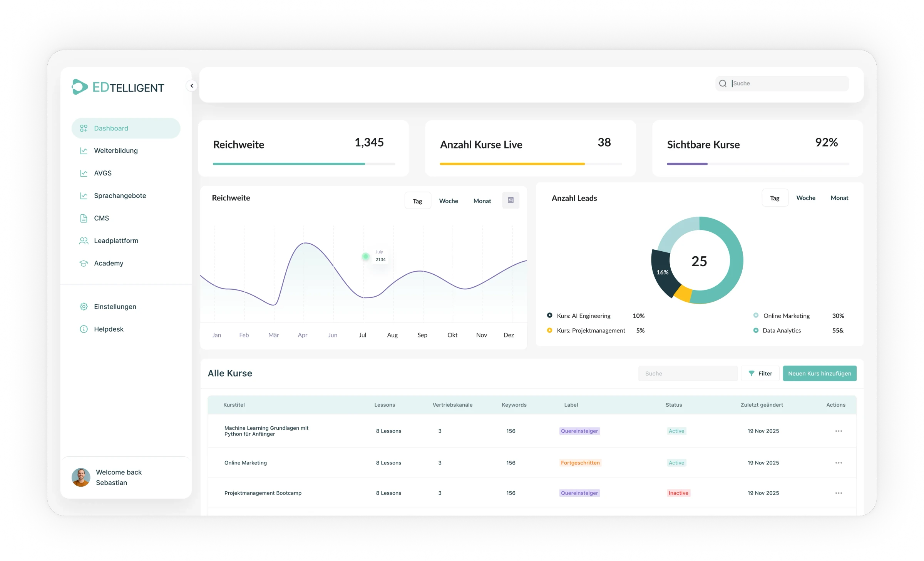Open the calendar picker on the Reichweite chart

511,200
